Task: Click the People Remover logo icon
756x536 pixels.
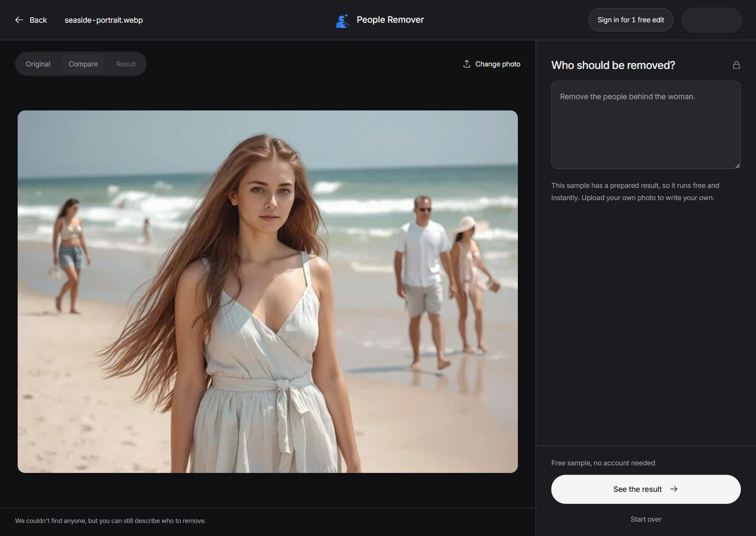Action: click(x=342, y=21)
